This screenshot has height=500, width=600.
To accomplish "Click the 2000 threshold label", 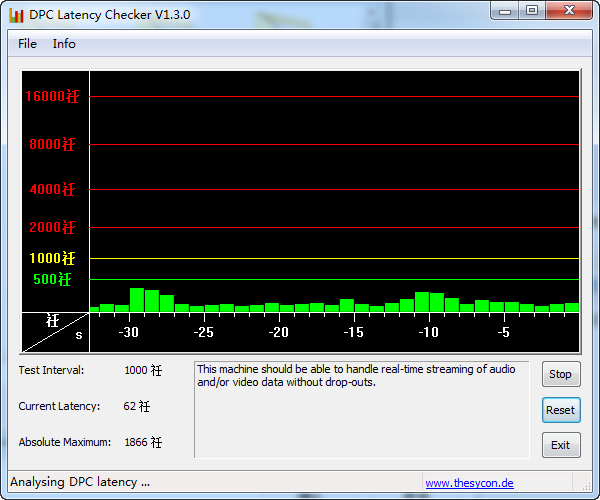I will pyautogui.click(x=52, y=227).
